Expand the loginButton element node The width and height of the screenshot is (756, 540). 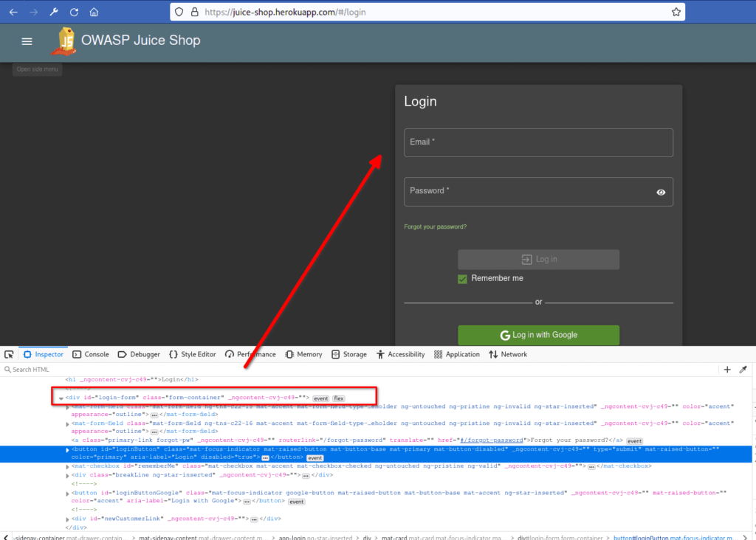[x=68, y=449]
